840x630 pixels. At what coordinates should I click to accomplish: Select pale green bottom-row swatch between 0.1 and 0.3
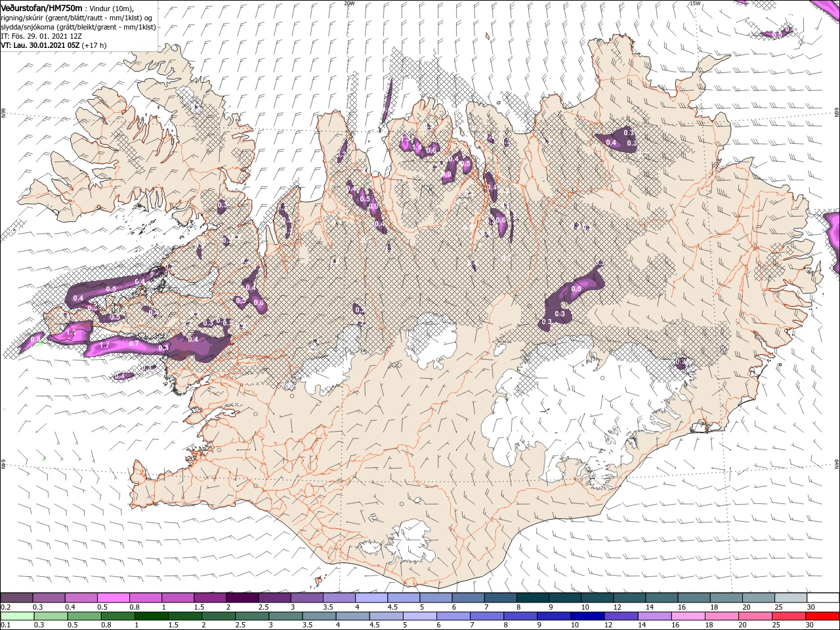coord(16,616)
